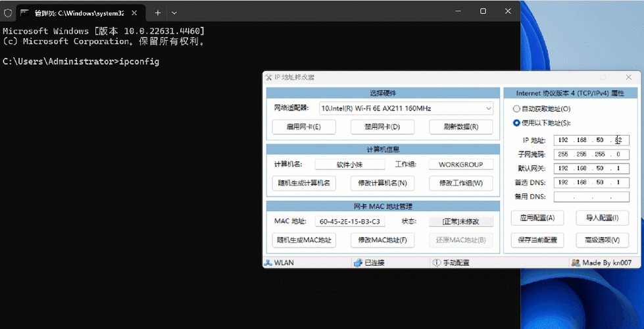Screen dimensions: 644x329
Task: Click the MAC 地址 text field
Action: click(350, 222)
